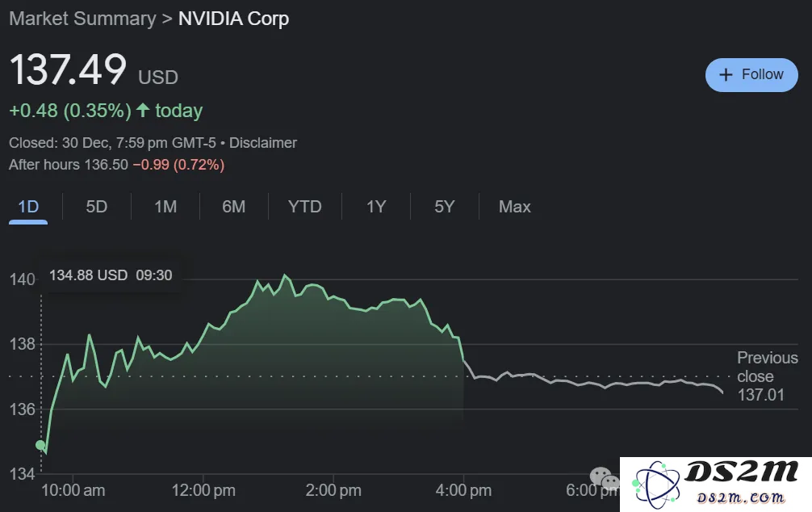Go back to Market Summary breadcrumb

[x=82, y=19]
